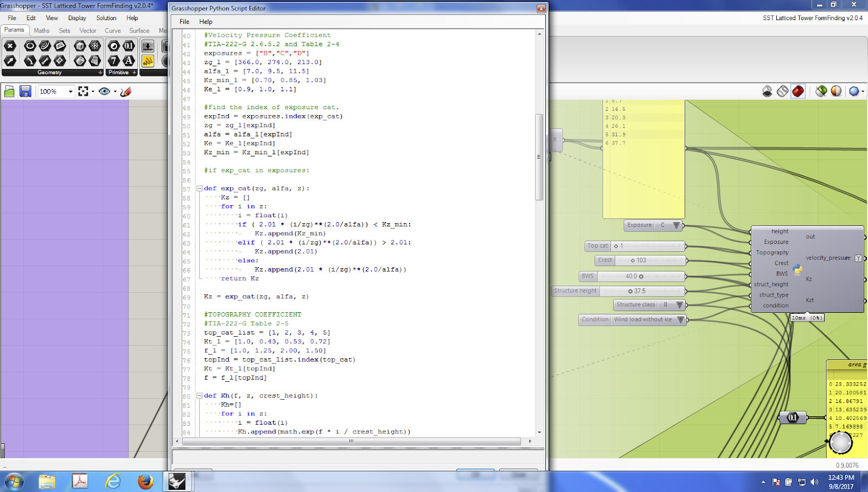Screen dimensions: 868x492
Task: Toggle the preview eye icon in canvas toolbar
Action: 104,91
